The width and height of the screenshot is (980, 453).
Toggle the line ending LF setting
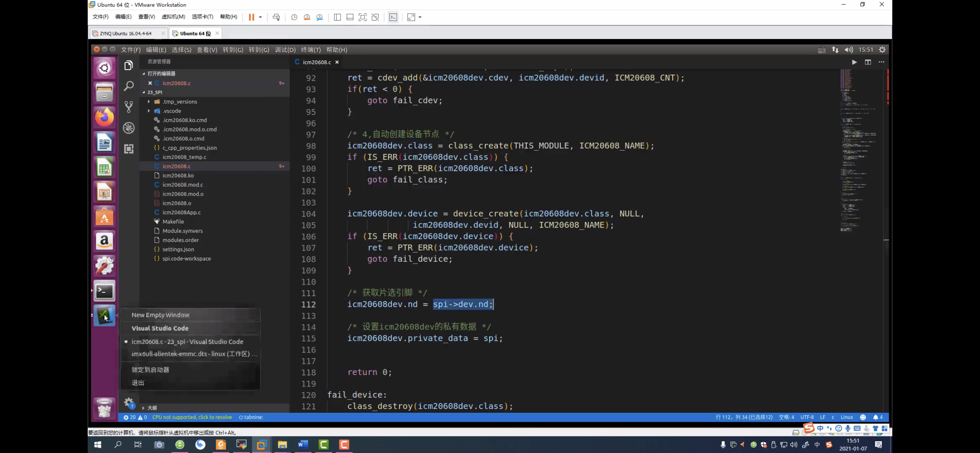(x=822, y=417)
